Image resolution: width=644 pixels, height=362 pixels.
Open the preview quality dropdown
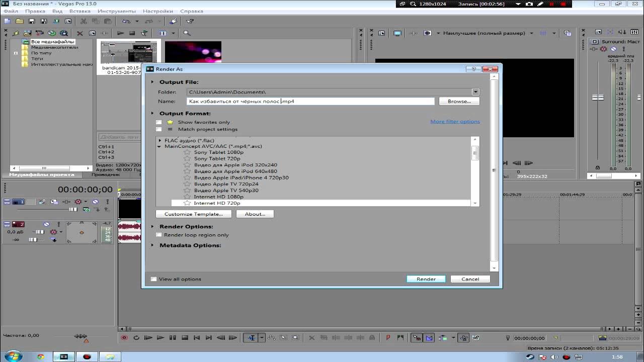click(x=531, y=33)
